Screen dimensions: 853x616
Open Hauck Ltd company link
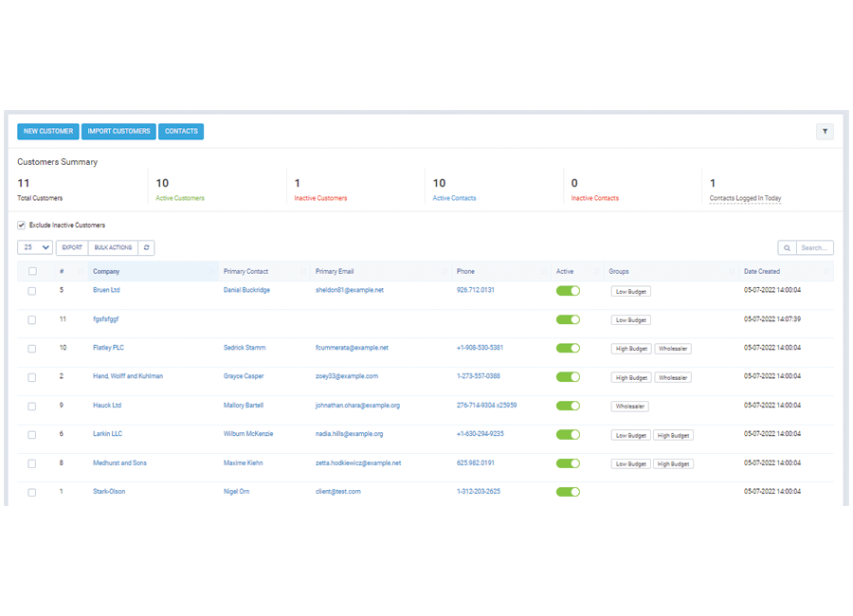coord(107,406)
